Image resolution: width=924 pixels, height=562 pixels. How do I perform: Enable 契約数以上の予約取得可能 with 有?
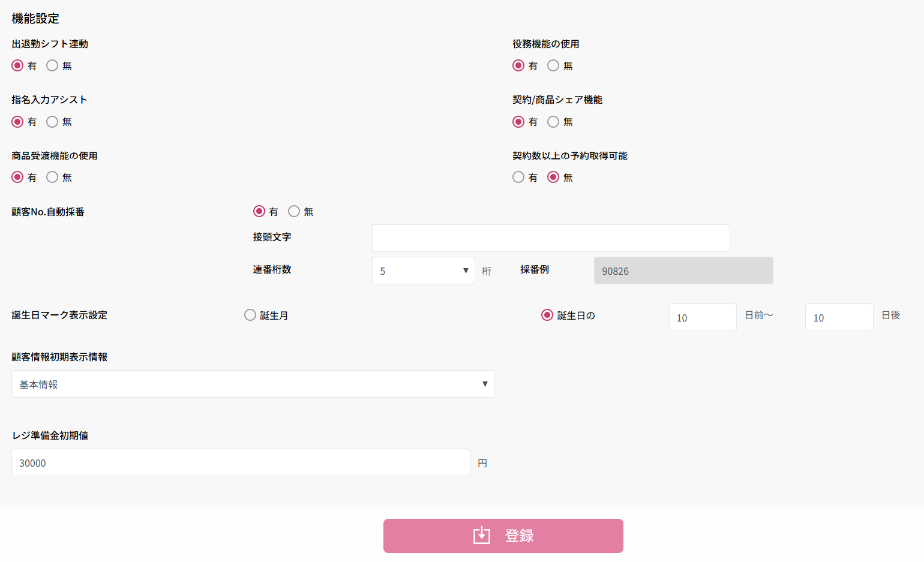pyautogui.click(x=518, y=178)
